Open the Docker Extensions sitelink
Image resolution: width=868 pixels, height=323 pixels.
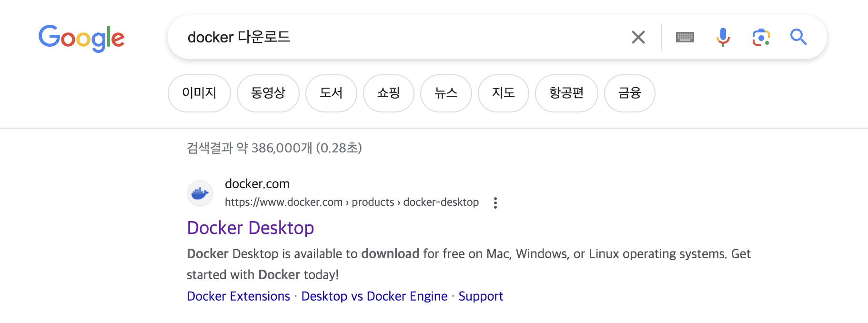[238, 296]
